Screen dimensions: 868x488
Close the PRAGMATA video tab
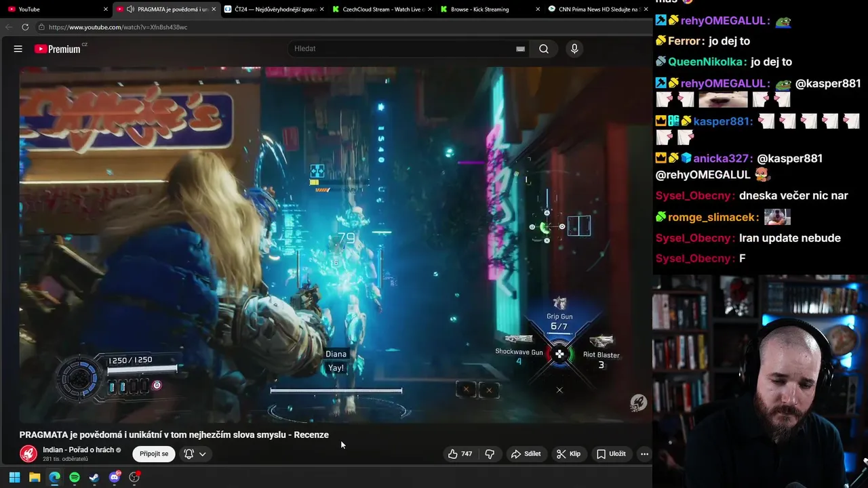(x=214, y=9)
